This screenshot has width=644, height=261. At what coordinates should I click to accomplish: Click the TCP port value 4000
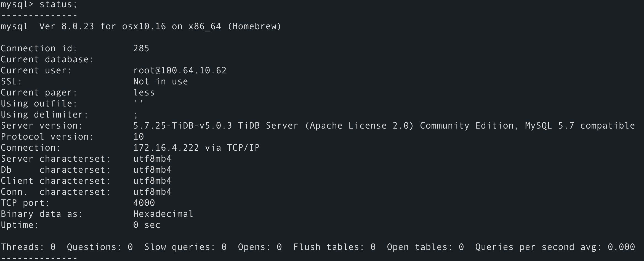pyautogui.click(x=144, y=203)
